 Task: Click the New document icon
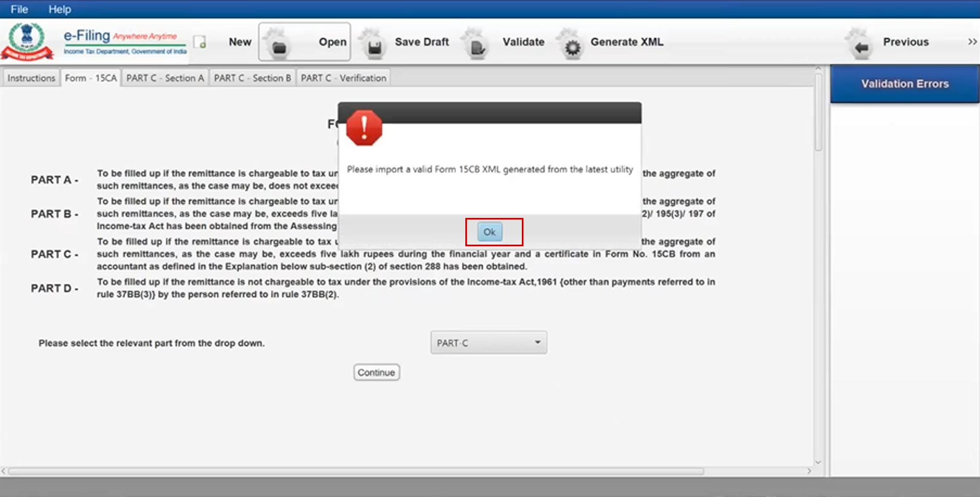click(x=200, y=42)
